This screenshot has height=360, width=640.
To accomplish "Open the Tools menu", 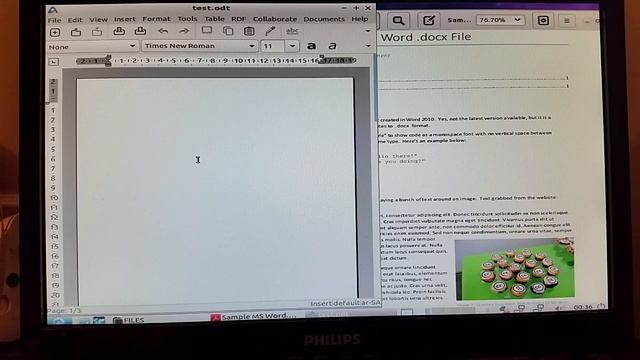I will pos(187,19).
